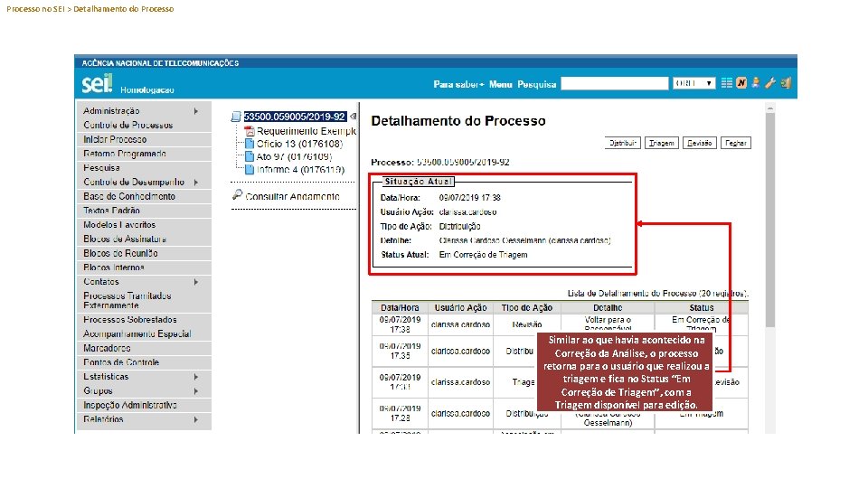Open Requerimento Exemplo document in the tree

click(307, 131)
